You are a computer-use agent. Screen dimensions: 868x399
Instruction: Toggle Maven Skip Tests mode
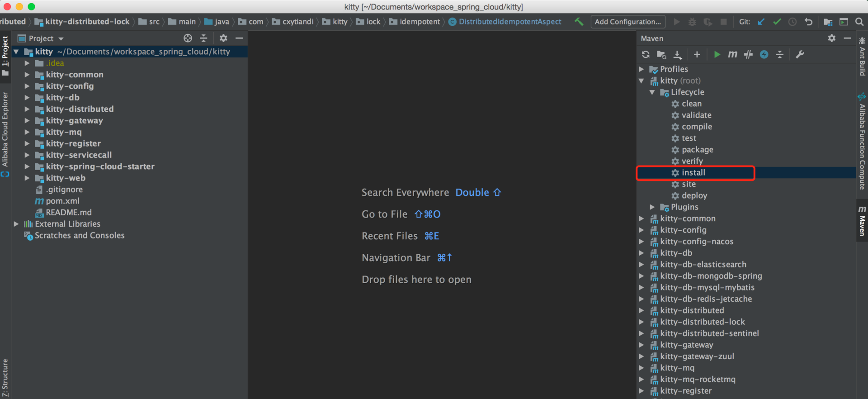749,55
